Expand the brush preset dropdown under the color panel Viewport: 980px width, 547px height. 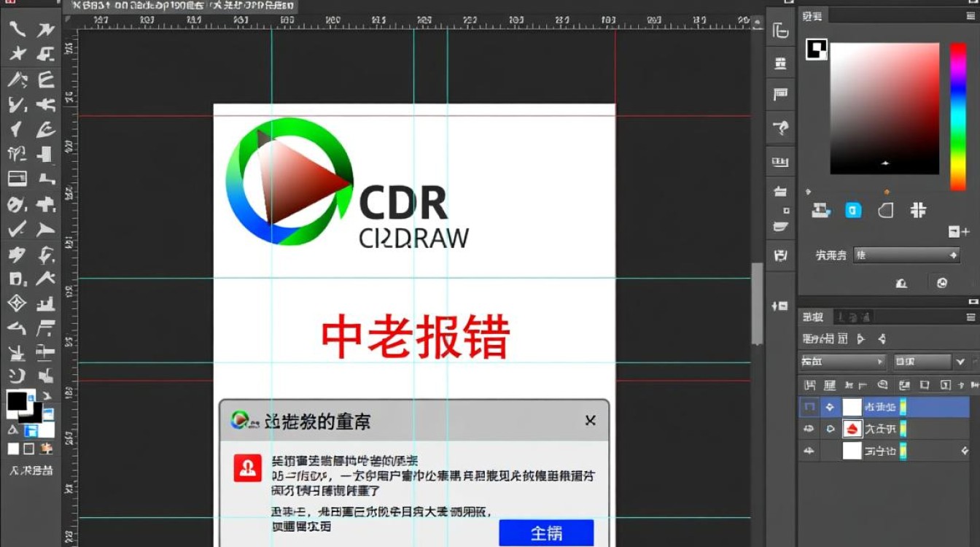(952, 255)
